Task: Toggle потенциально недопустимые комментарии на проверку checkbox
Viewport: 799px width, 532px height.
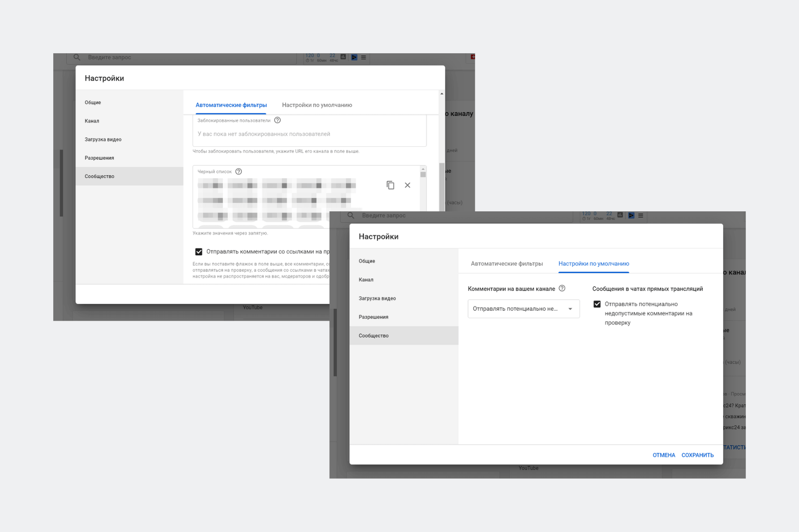Action: coord(597,304)
